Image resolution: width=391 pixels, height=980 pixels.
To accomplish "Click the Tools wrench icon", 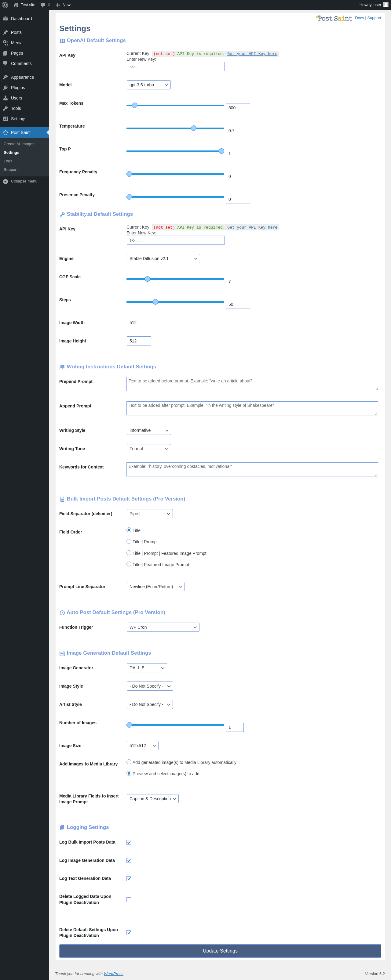I will (x=5, y=108).
